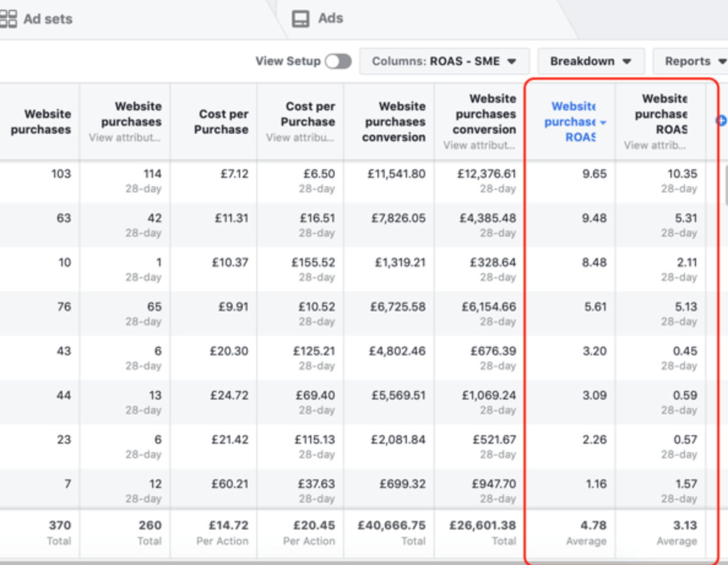Open View attribution under Website purchases conversion
This screenshot has width=728, height=565.
pyautogui.click(x=479, y=145)
